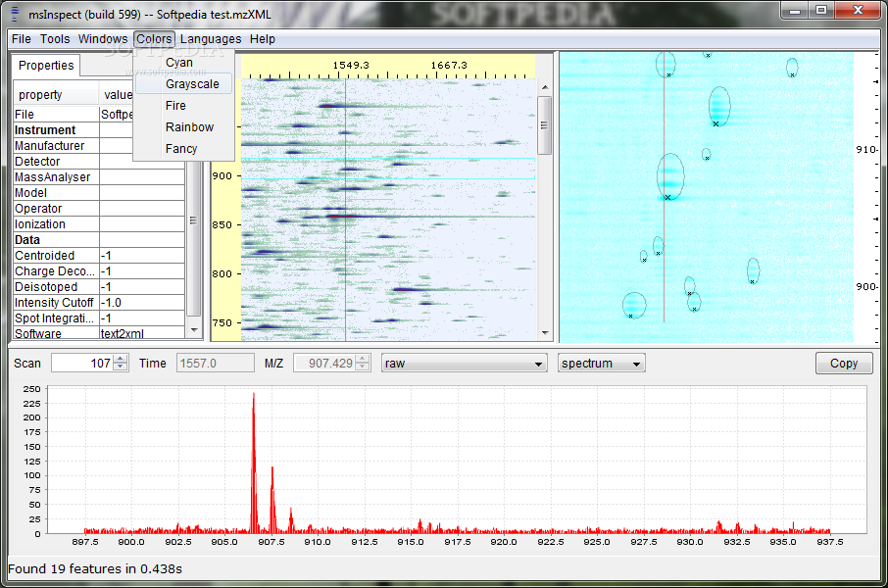Open the spectrum view dropdown
Screen dimensions: 888x588
point(602,364)
